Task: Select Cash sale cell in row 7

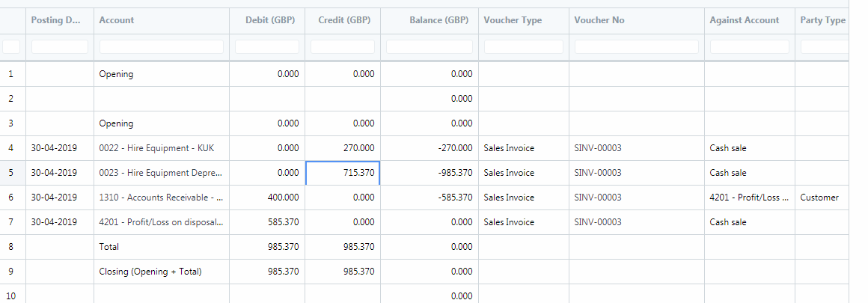Action: pos(750,222)
